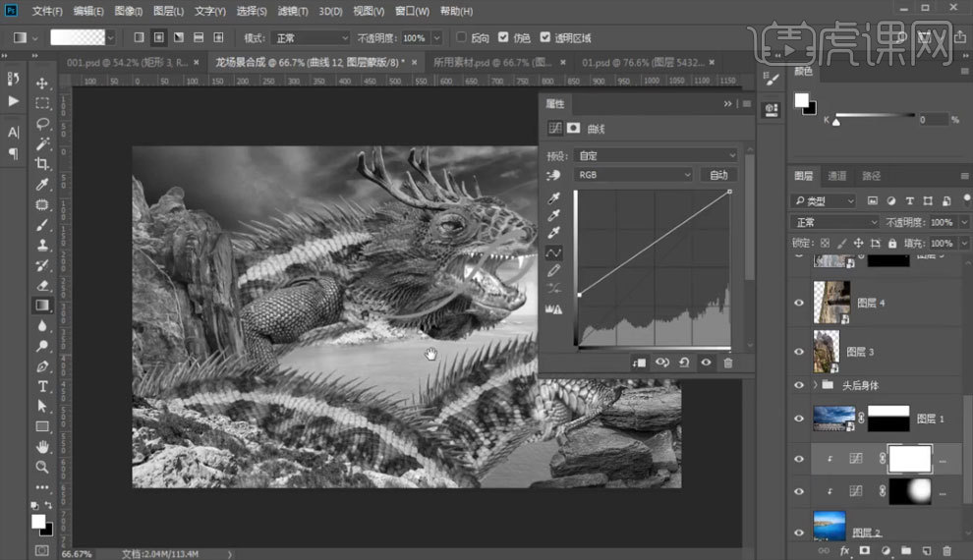
Task: Select the Path Selection tool
Action: (42, 406)
